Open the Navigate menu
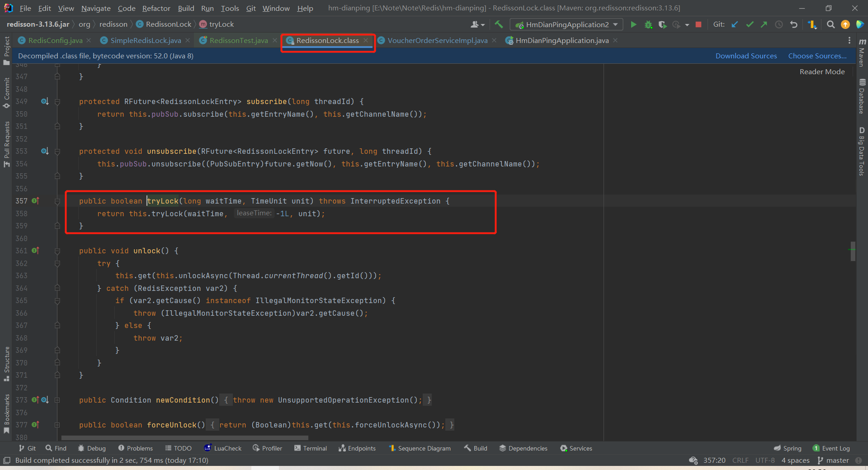Screen dimensions: 868x470 [96, 8]
